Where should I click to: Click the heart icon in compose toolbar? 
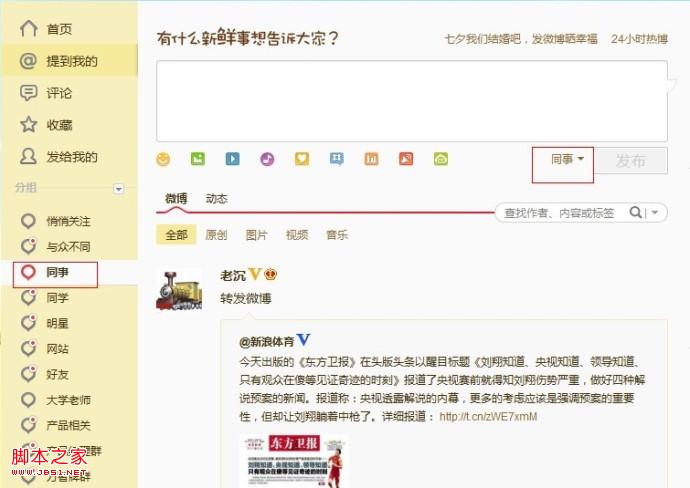(x=302, y=159)
